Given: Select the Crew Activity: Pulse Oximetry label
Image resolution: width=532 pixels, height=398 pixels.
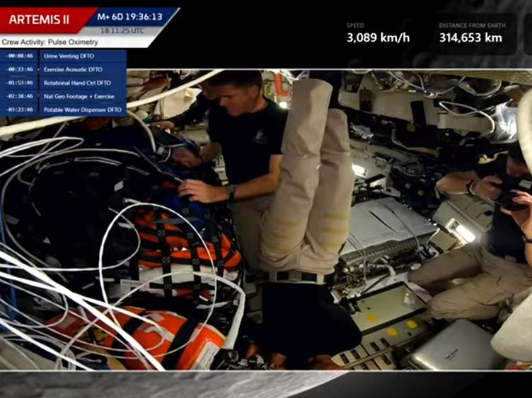Looking at the screenshot, I should pyautogui.click(x=50, y=42).
